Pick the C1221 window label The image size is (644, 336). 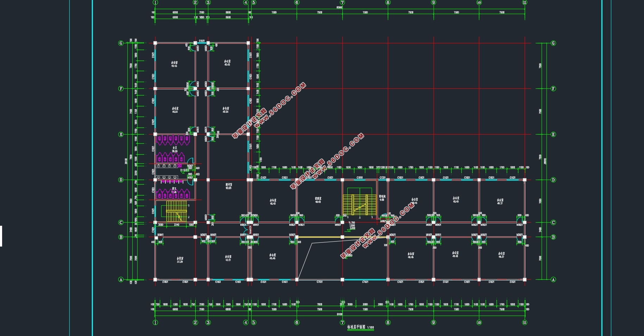click(x=383, y=178)
